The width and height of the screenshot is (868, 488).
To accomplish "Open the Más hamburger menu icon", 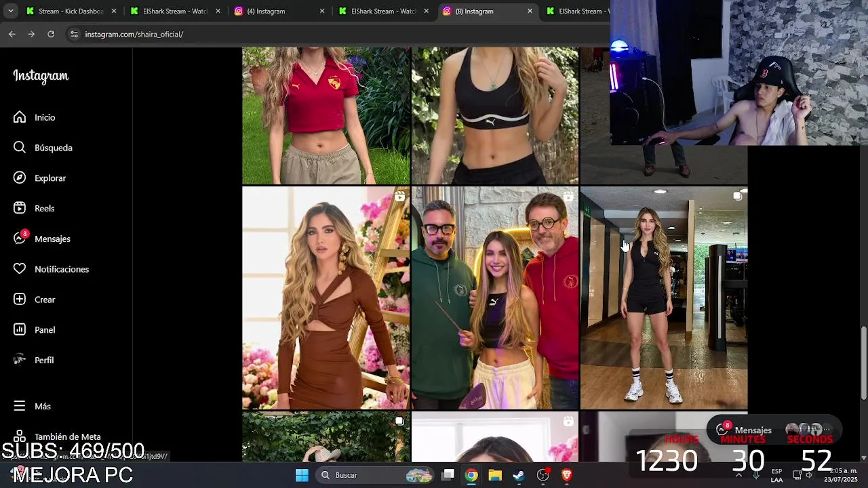I will tap(20, 406).
